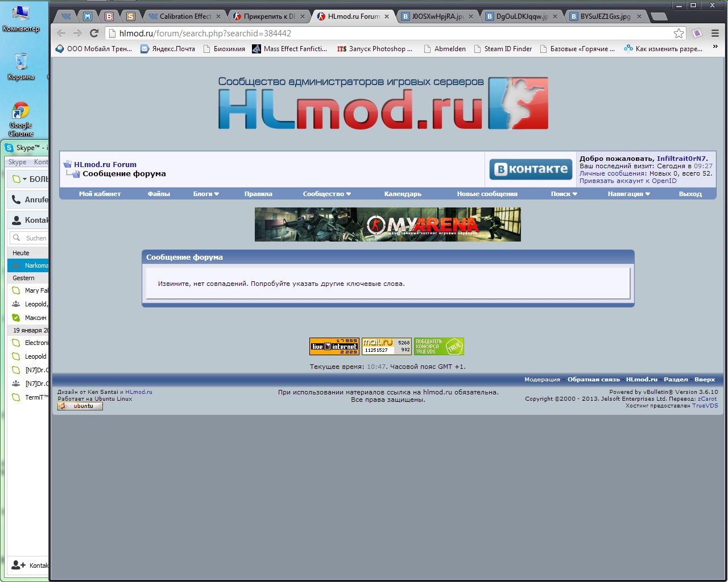The image size is (728, 582).
Task: Expand the Поиск dropdown menu
Action: (564, 194)
